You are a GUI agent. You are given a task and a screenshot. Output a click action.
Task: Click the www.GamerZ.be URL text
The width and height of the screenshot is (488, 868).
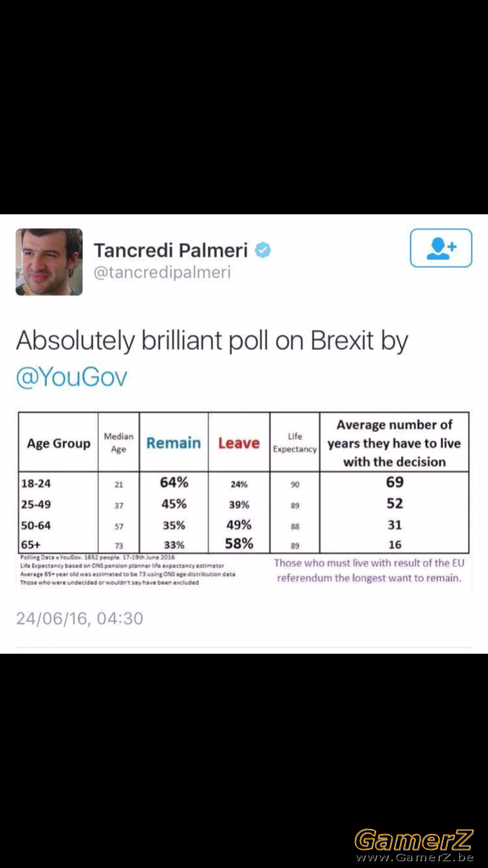point(414,857)
